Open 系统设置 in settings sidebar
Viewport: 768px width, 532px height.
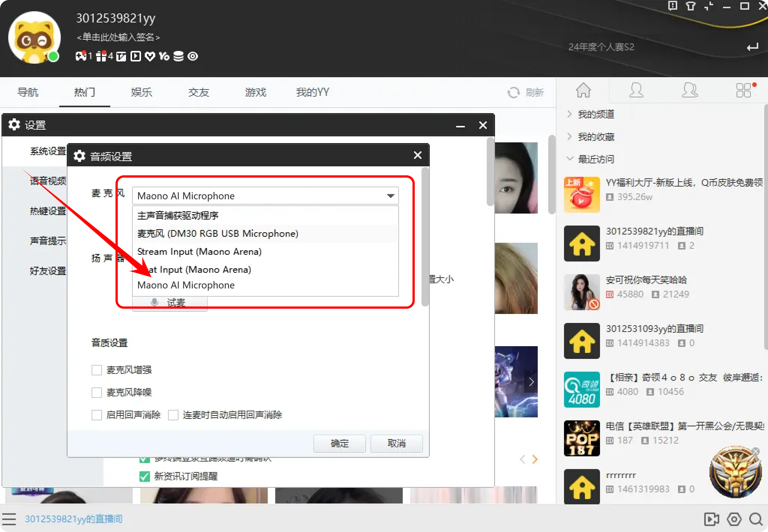click(x=48, y=151)
